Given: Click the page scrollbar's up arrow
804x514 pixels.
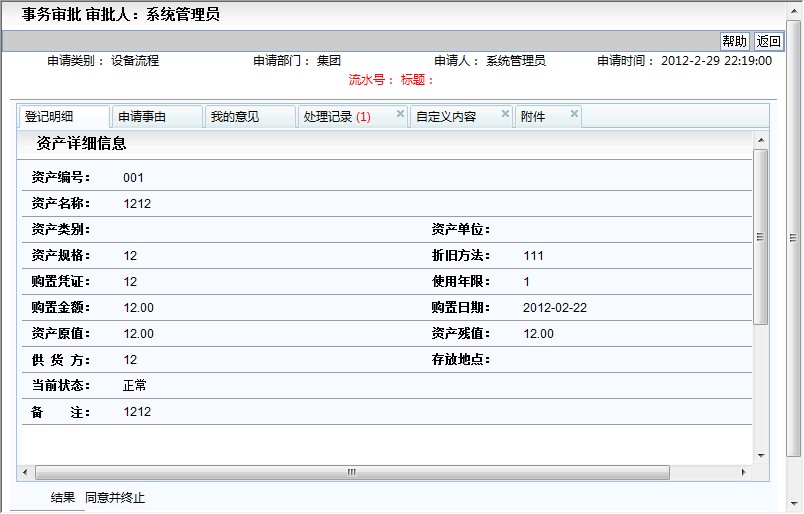Looking at the screenshot, I should (x=795, y=9).
